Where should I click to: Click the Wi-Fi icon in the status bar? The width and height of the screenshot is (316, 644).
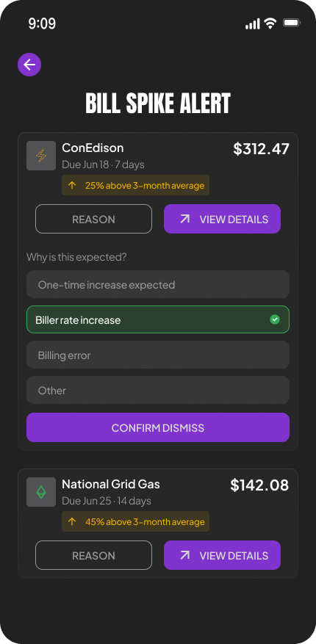pyautogui.click(x=270, y=23)
